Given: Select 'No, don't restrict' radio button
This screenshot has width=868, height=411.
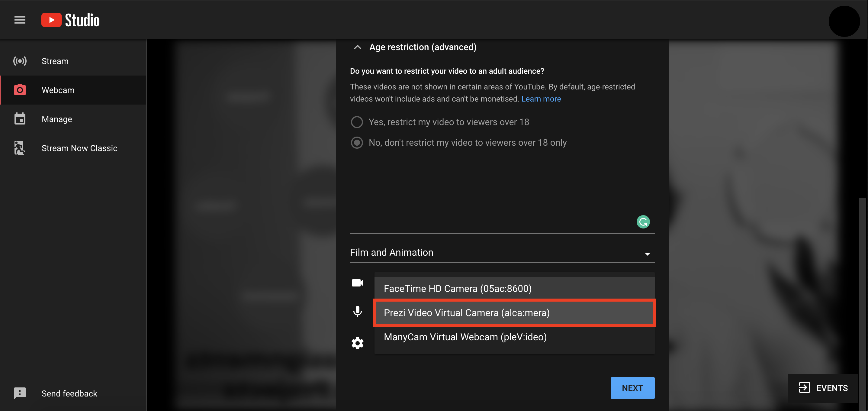Looking at the screenshot, I should pyautogui.click(x=357, y=143).
